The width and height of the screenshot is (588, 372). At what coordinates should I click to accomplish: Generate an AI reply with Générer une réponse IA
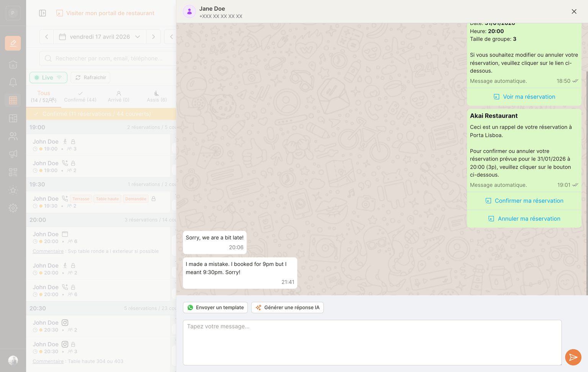click(287, 307)
